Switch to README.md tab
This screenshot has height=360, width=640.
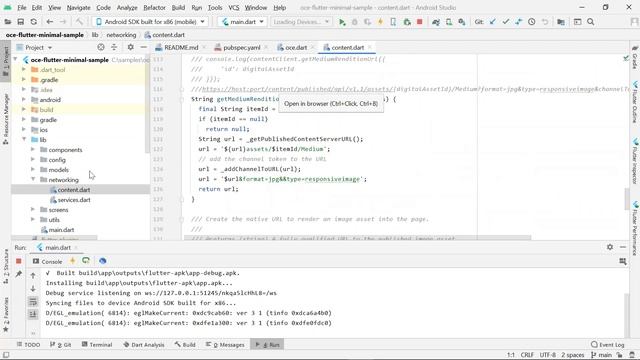click(x=181, y=47)
